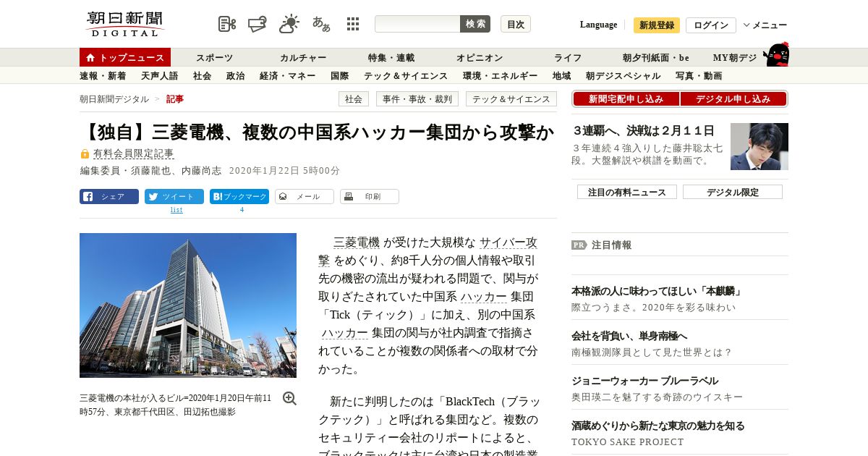Click 三菱電機 keyword link in article
Viewport: 868px width, 456px height.
point(357,242)
